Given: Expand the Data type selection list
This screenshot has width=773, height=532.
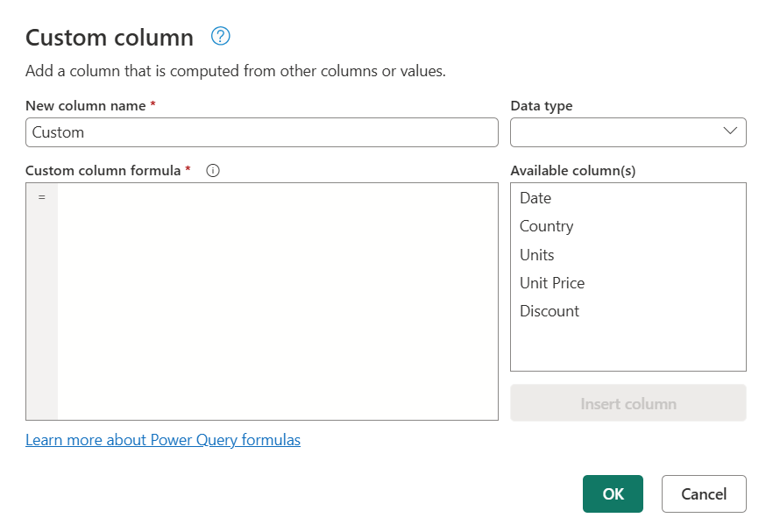Looking at the screenshot, I should [x=730, y=131].
